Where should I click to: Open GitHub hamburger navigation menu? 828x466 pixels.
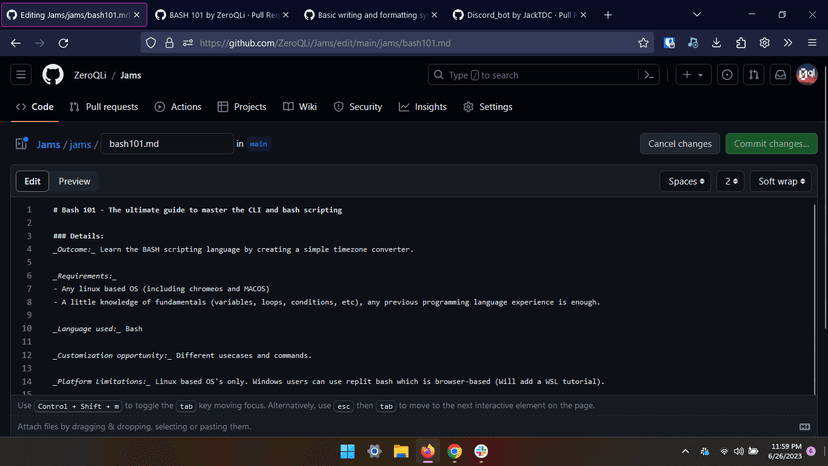(21, 75)
